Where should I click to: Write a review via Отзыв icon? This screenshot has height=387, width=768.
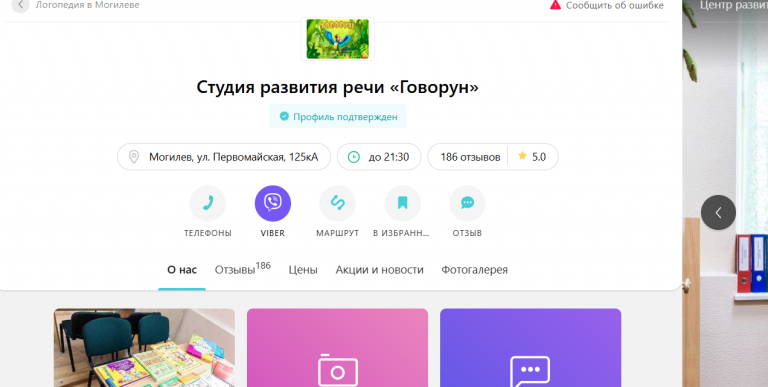point(467,203)
